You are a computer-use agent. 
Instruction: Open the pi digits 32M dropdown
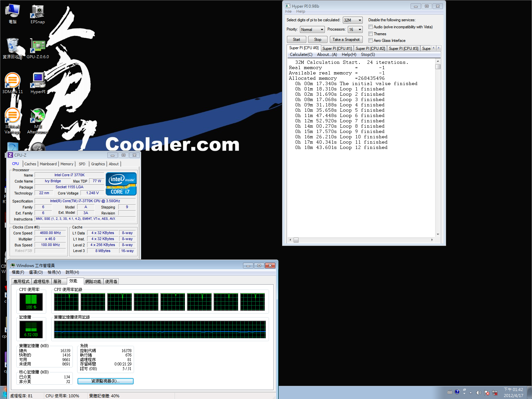click(x=352, y=20)
